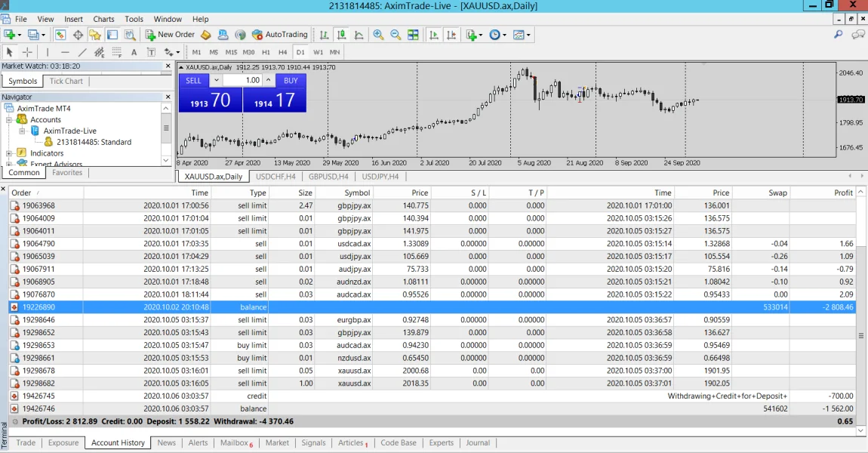Open the Charts menu
The image size is (868, 453).
pos(103,19)
